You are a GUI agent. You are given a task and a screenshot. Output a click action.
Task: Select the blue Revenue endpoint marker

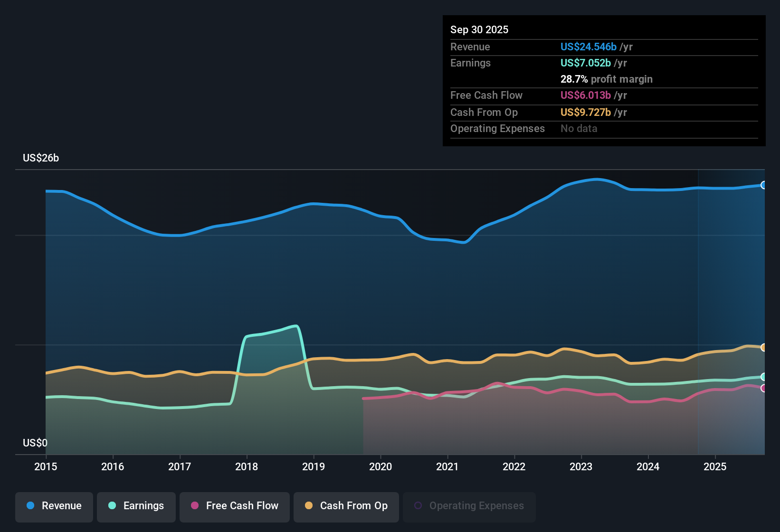764,185
